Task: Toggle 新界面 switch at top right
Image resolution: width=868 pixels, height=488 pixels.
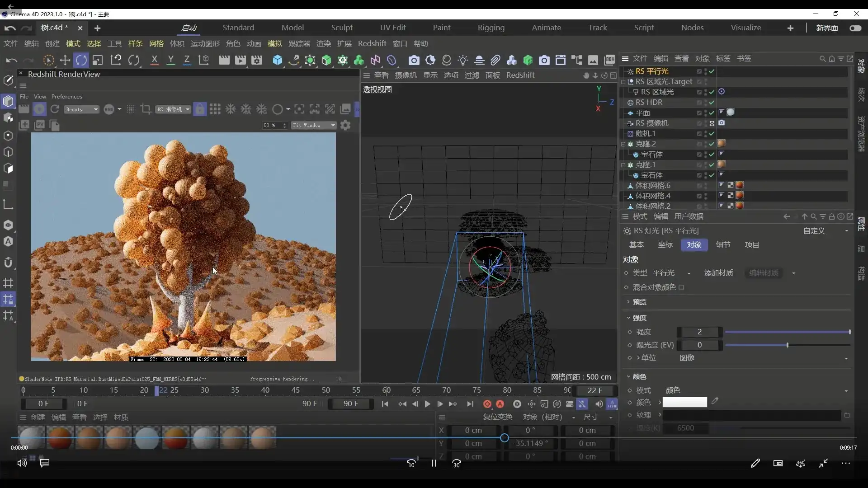Action: 855,28
